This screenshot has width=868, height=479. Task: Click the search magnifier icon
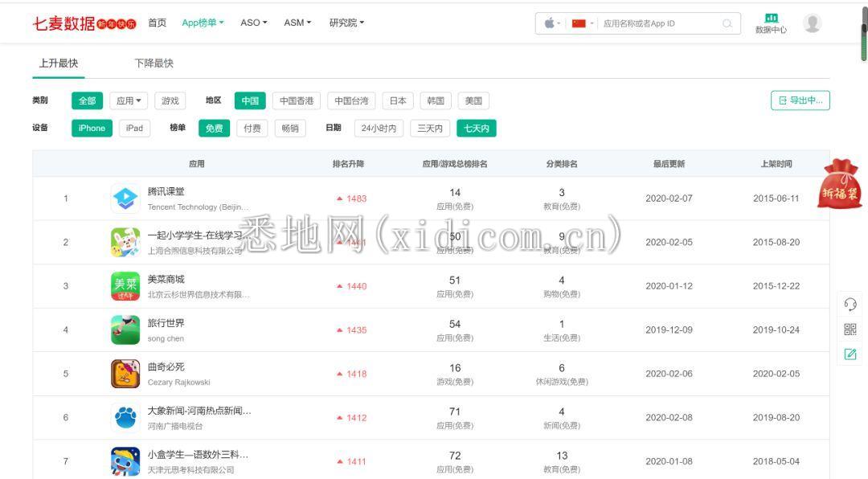pyautogui.click(x=727, y=23)
